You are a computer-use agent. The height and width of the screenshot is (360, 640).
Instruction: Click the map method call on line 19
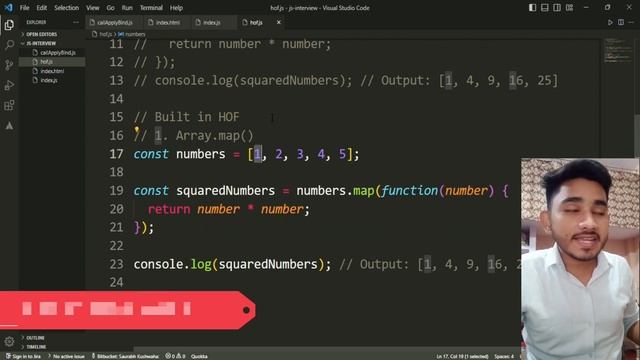point(363,191)
